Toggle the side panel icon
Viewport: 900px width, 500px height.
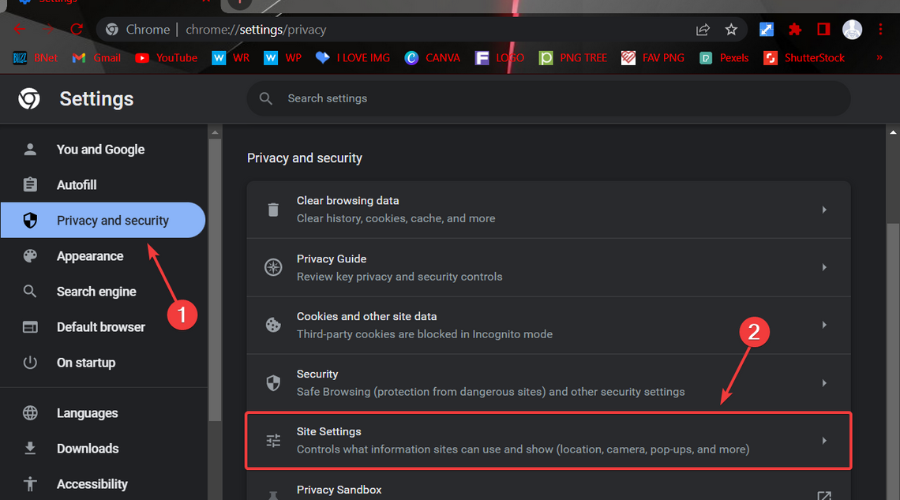[x=824, y=29]
